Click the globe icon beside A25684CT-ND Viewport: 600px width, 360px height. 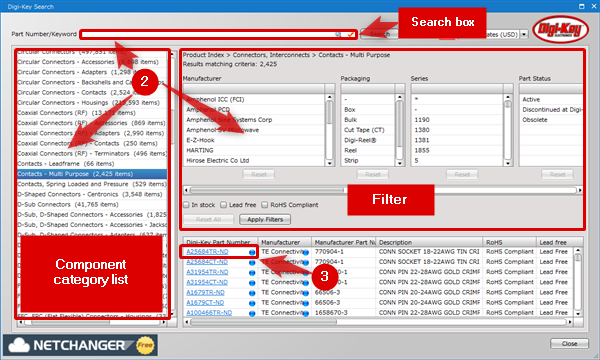[252, 262]
